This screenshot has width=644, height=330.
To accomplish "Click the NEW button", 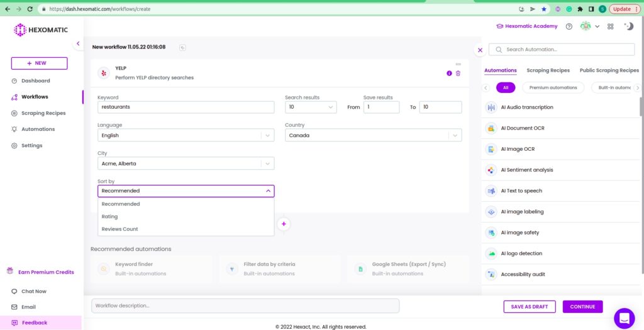I will (39, 63).
